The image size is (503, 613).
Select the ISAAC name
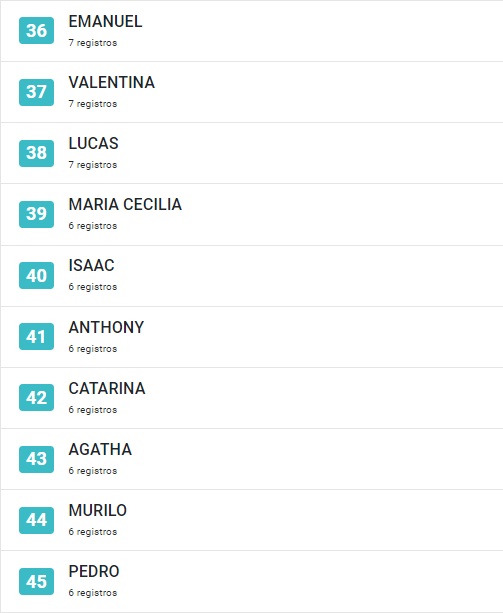click(91, 265)
